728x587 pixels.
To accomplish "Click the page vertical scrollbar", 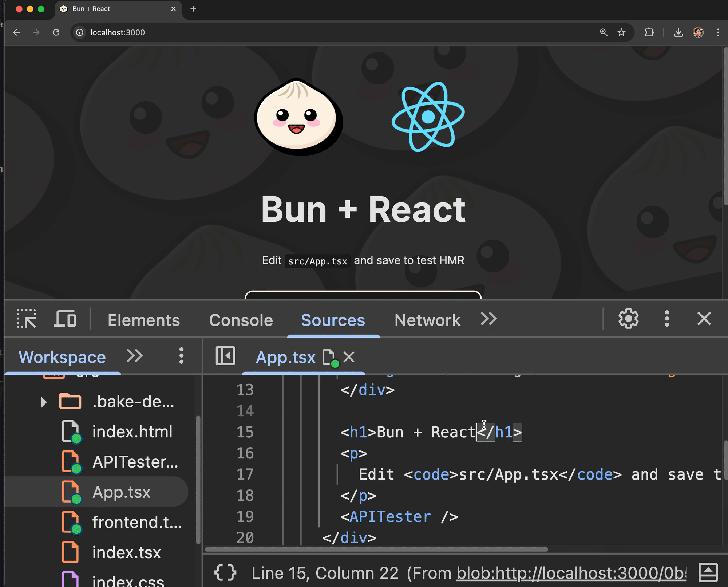I will pos(725,126).
